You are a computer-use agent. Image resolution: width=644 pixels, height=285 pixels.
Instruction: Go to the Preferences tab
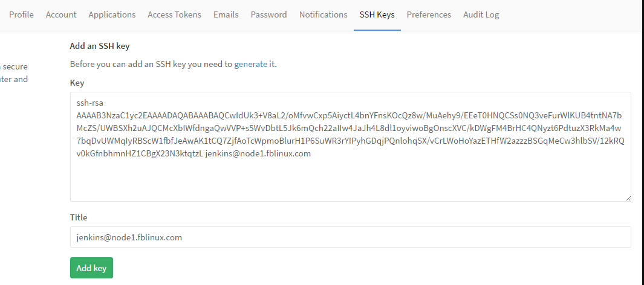tap(429, 14)
